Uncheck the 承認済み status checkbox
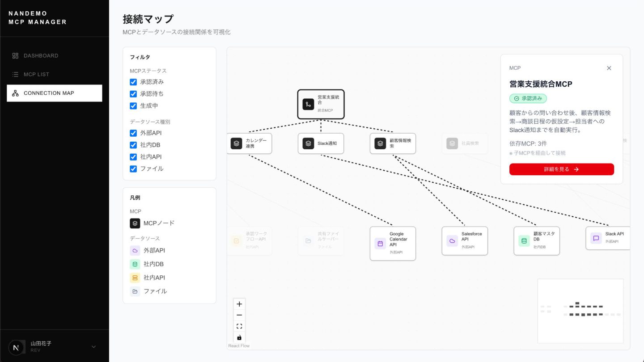Screen dimensions: 644x362 pos(133,82)
